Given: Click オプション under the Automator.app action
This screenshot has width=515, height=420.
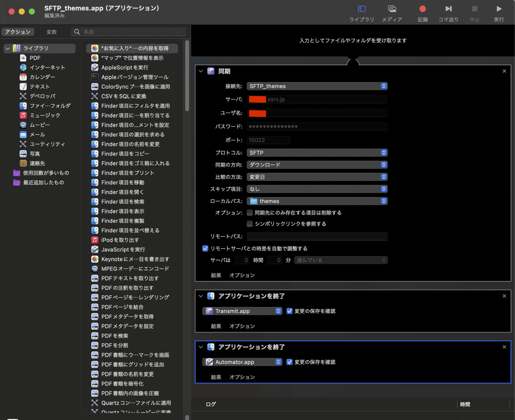Looking at the screenshot, I should [x=242, y=377].
